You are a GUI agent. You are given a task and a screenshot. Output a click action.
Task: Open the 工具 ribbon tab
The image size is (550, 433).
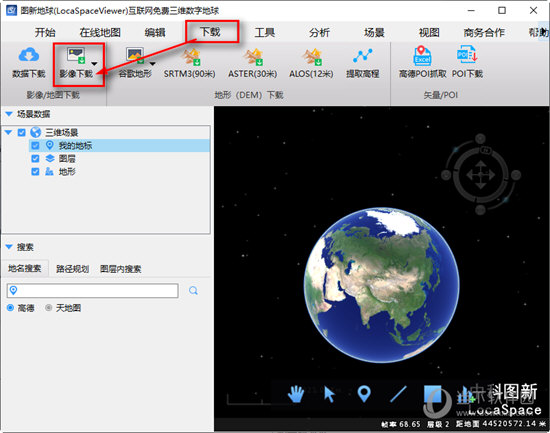264,33
